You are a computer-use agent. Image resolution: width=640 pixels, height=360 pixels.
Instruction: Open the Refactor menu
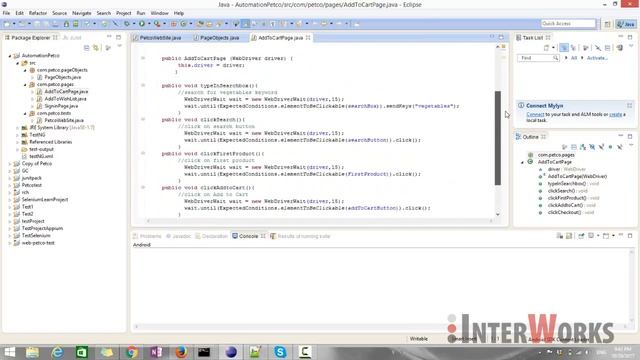[x=38, y=13]
